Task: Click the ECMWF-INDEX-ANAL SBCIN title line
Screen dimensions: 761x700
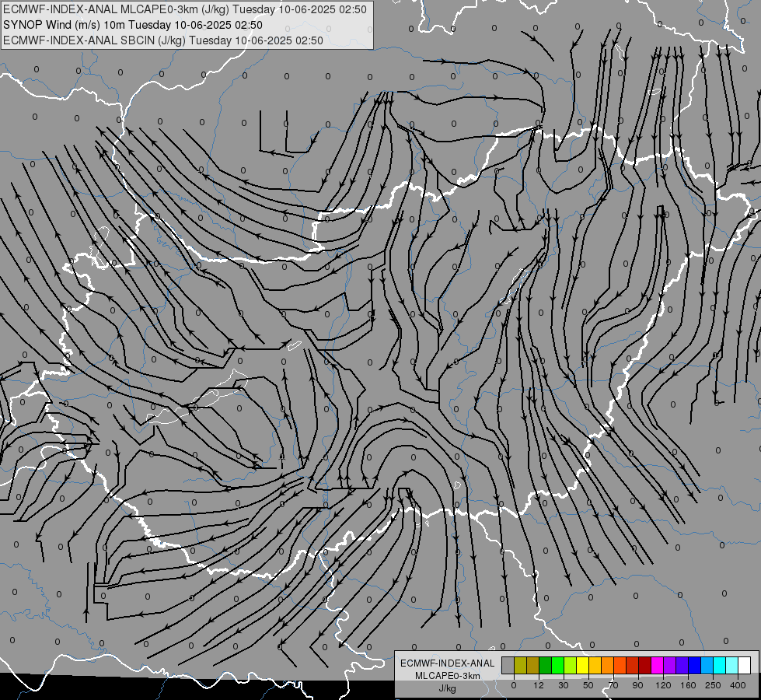Action: tap(163, 40)
